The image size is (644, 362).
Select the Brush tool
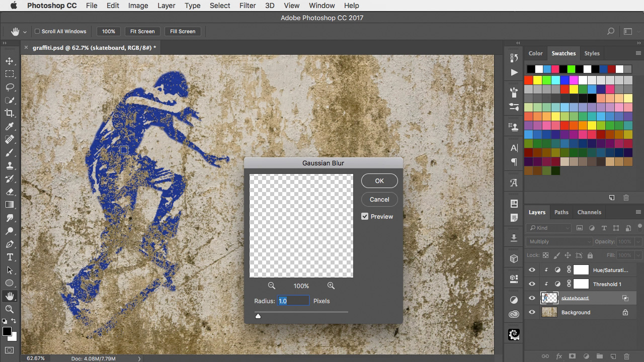pos(10,153)
